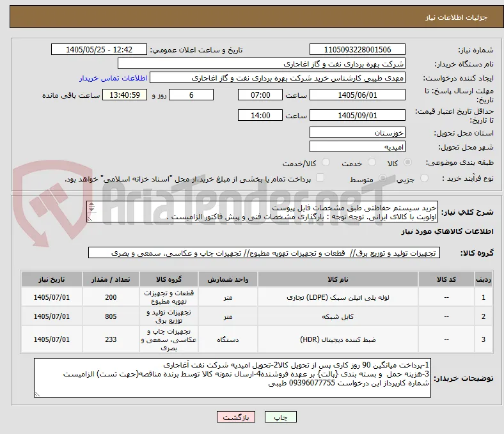Toggle the اسناد خزانه اسلامی payment checkbox
Viewport: 504px width, 434px height.
[x=320, y=178]
